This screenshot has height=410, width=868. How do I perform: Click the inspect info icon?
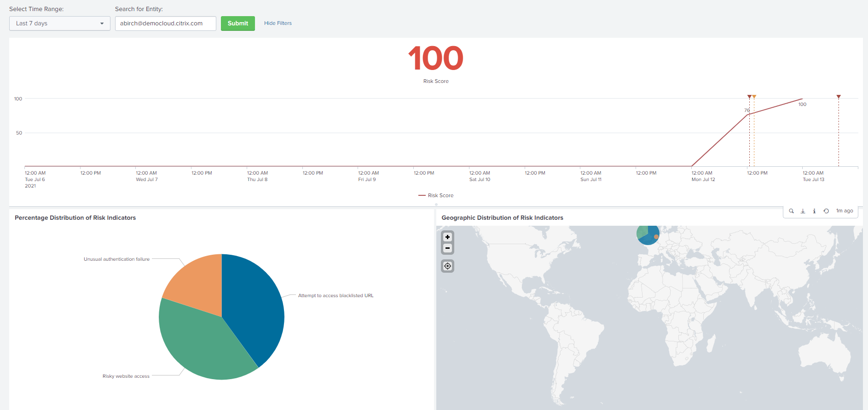(x=814, y=211)
